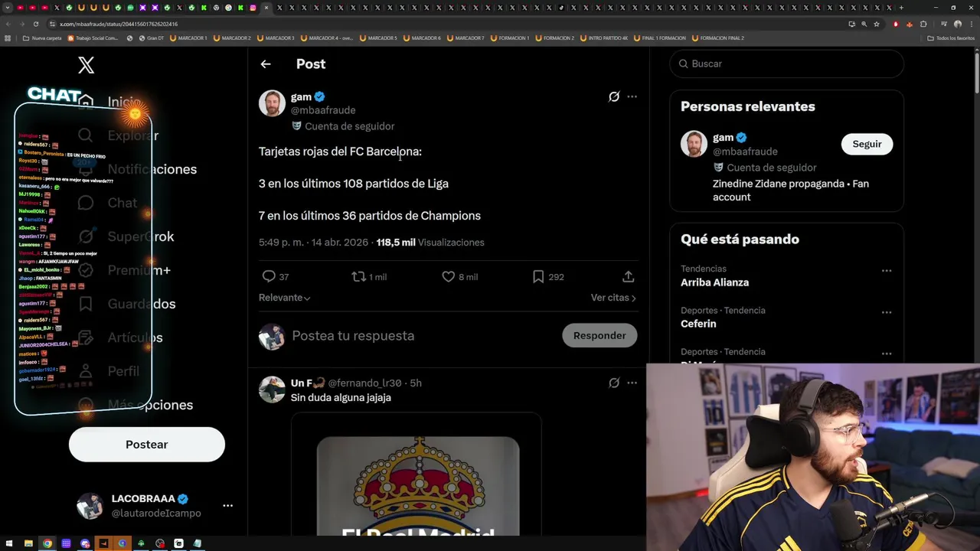
Task: Open Explorar in the sidebar
Action: (119, 135)
